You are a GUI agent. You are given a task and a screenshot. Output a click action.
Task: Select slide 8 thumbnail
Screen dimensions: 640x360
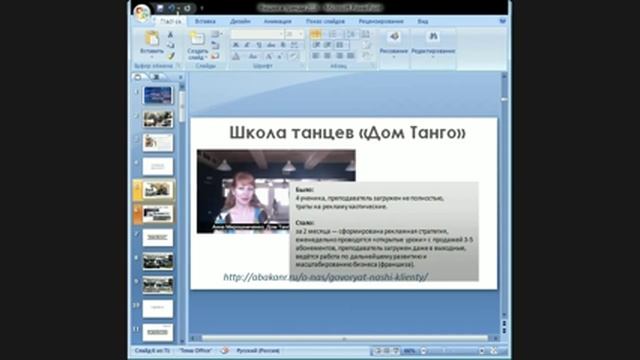point(158,261)
